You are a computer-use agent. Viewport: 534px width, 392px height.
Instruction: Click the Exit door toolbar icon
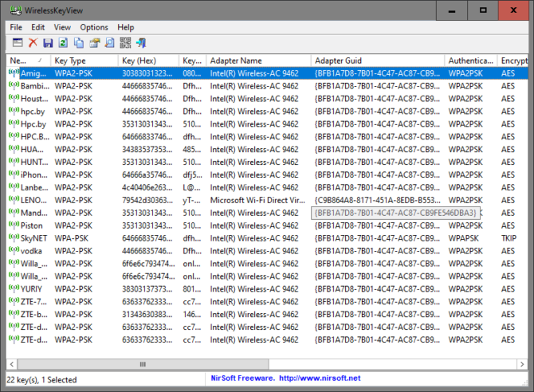click(x=141, y=42)
